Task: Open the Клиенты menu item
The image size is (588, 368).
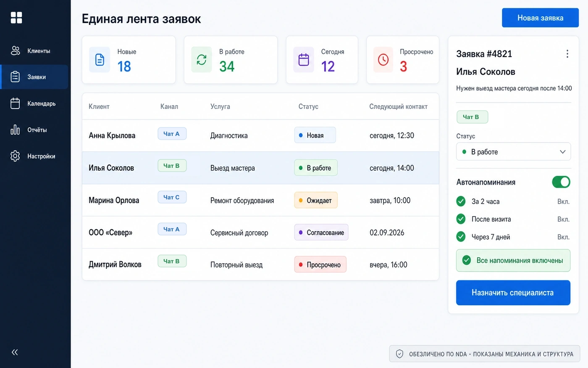Action: pos(34,51)
